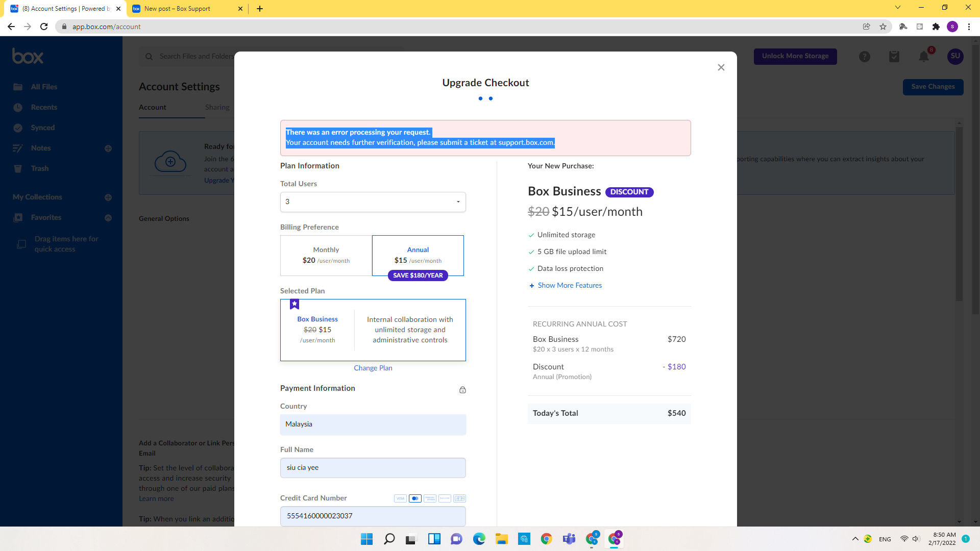The height and width of the screenshot is (551, 980).
Task: Open Trash in sidebar
Action: (40, 168)
